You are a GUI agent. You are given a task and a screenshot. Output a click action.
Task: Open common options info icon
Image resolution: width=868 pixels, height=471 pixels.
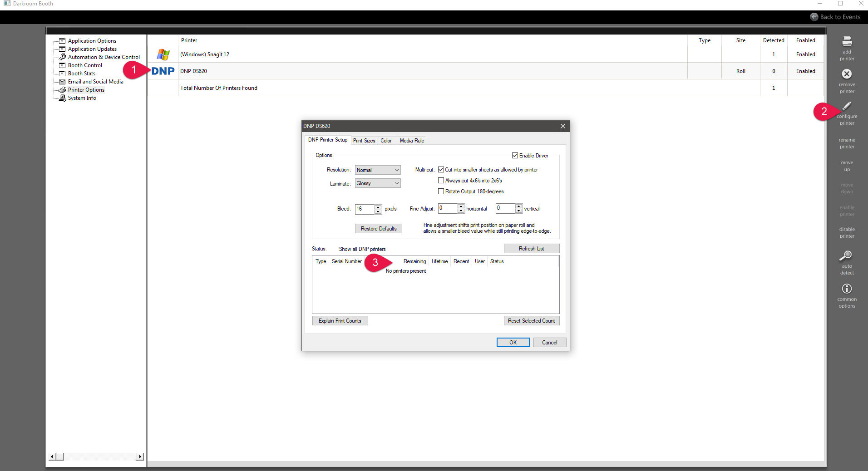click(847, 289)
